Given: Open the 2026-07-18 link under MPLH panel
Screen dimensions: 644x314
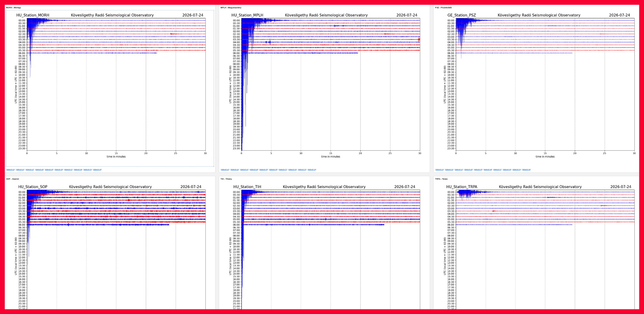Looking at the screenshot, I should [x=273, y=170].
